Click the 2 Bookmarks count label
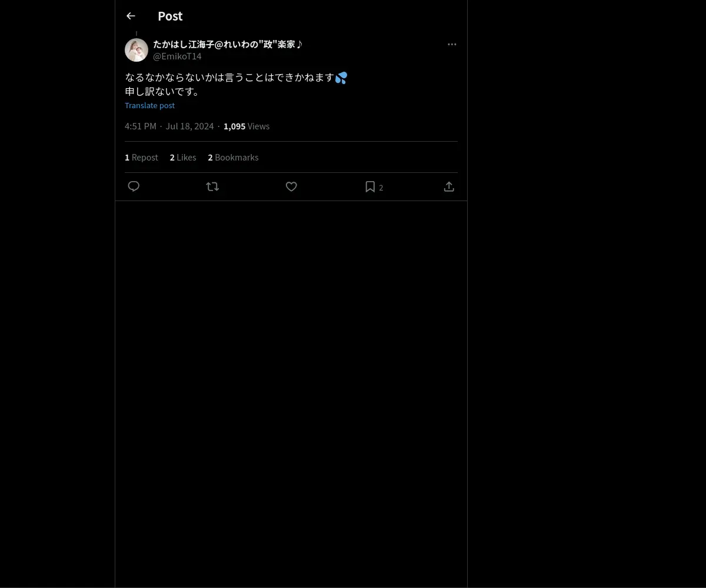 tap(233, 158)
